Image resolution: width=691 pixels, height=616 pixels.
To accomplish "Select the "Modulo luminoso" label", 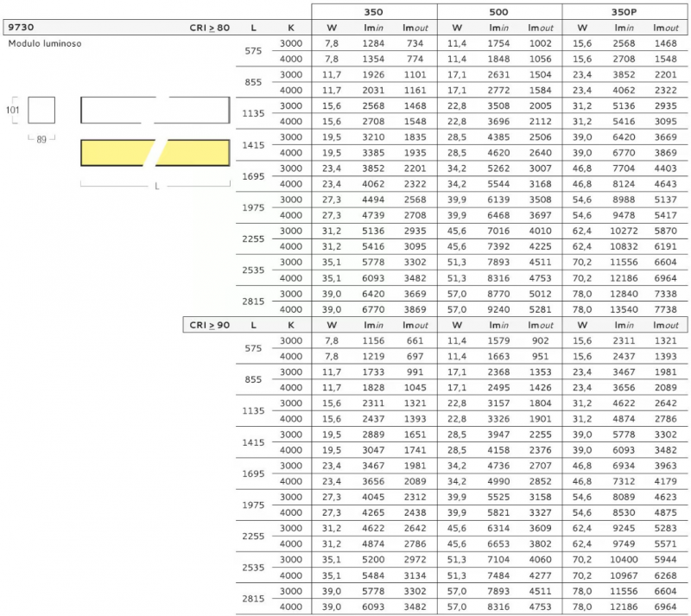I will point(45,44).
